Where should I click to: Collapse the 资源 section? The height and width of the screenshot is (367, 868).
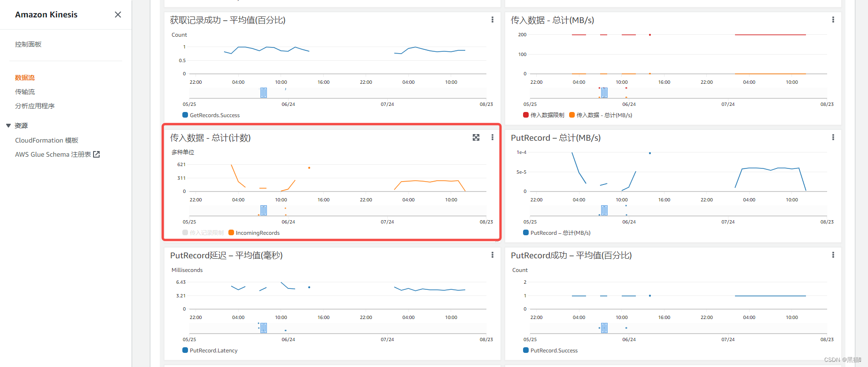point(8,126)
